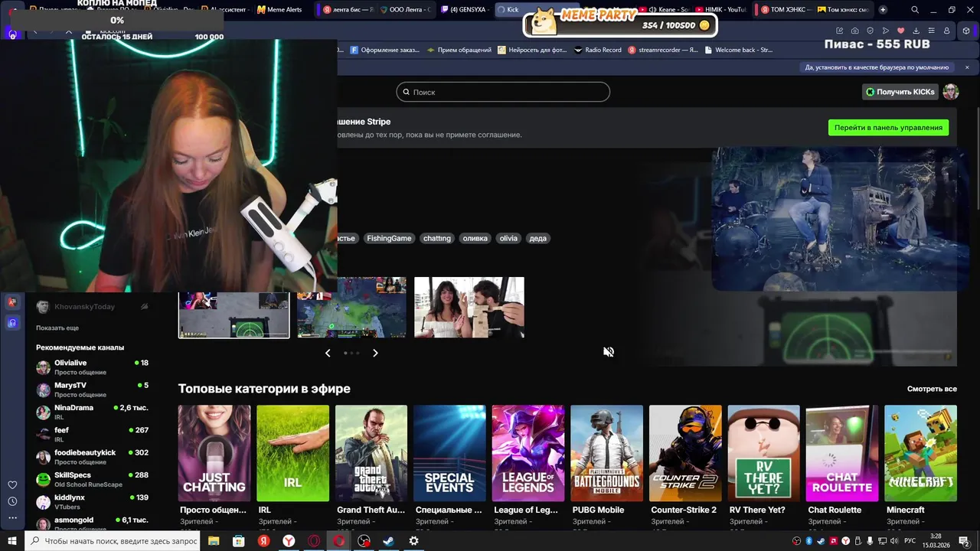Open Settings gear in the taskbar

(413, 541)
